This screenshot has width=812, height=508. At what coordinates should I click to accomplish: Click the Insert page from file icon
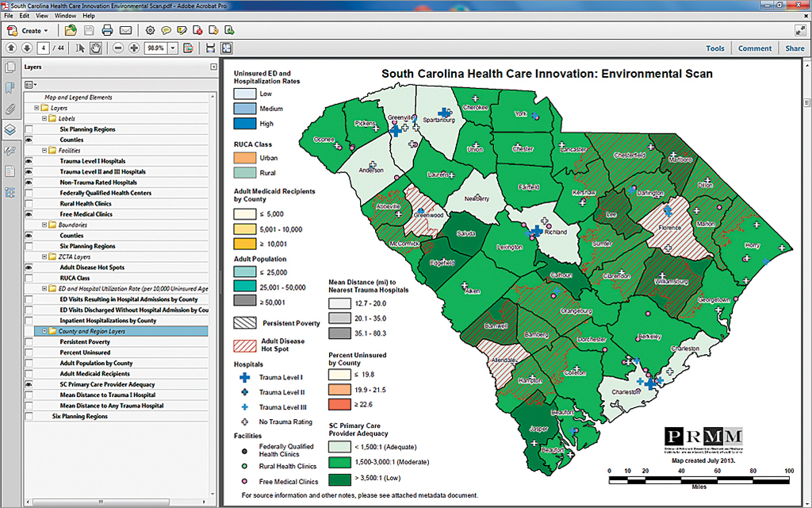coord(229,31)
